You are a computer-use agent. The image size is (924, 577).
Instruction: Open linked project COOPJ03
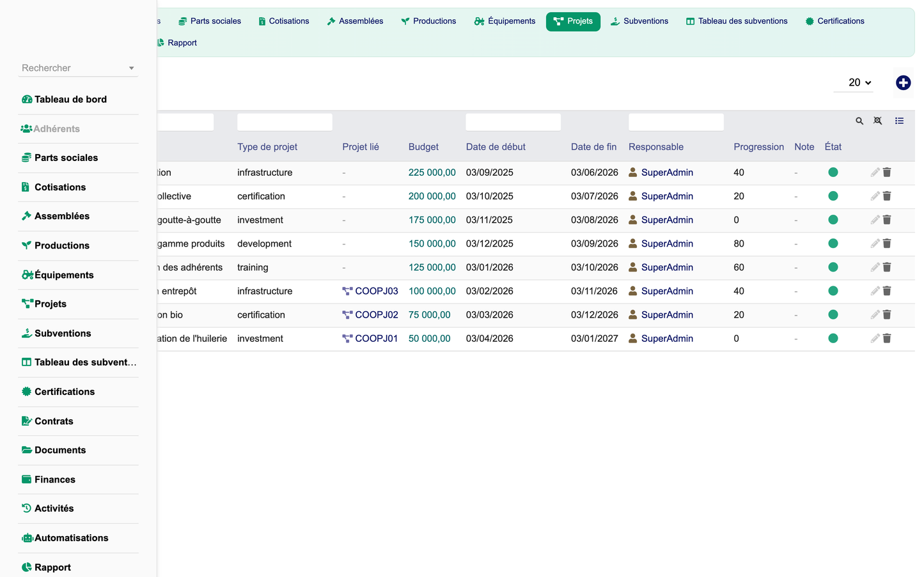pyautogui.click(x=370, y=291)
